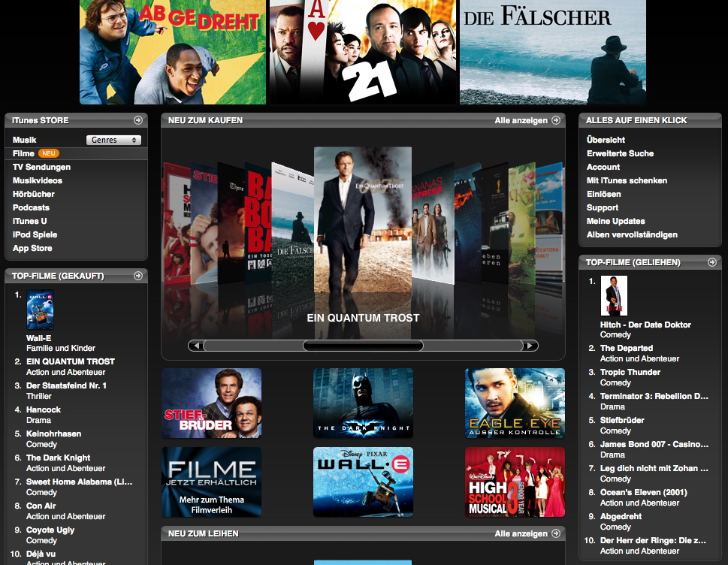728x565 pixels.
Task: Open Der Staatsfeind Nr. 1 entry
Action: (x=66, y=385)
